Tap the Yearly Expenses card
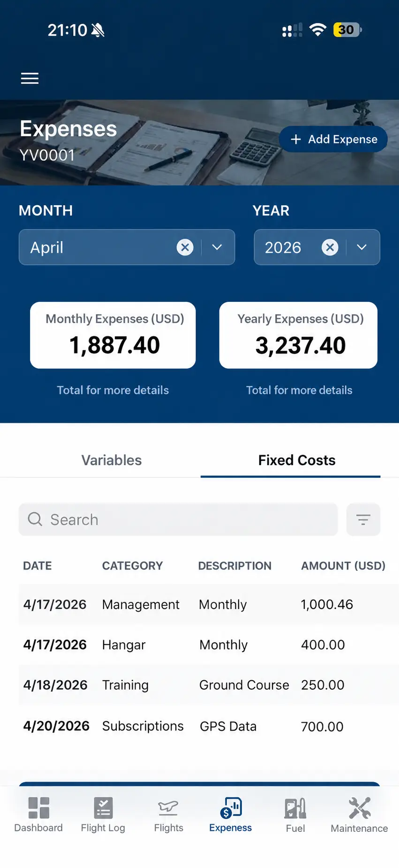 pyautogui.click(x=299, y=335)
